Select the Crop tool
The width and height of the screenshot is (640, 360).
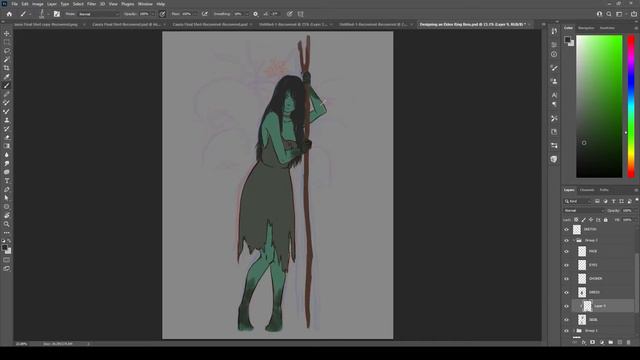[x=7, y=68]
